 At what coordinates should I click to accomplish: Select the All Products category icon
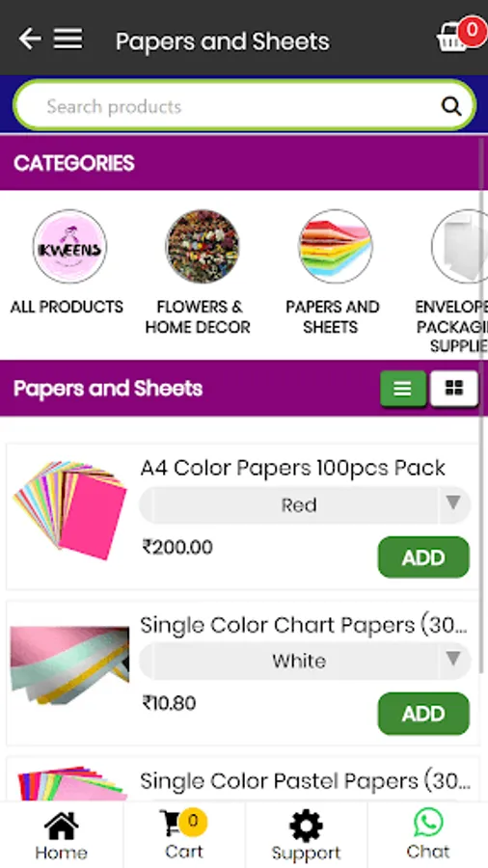tap(69, 246)
